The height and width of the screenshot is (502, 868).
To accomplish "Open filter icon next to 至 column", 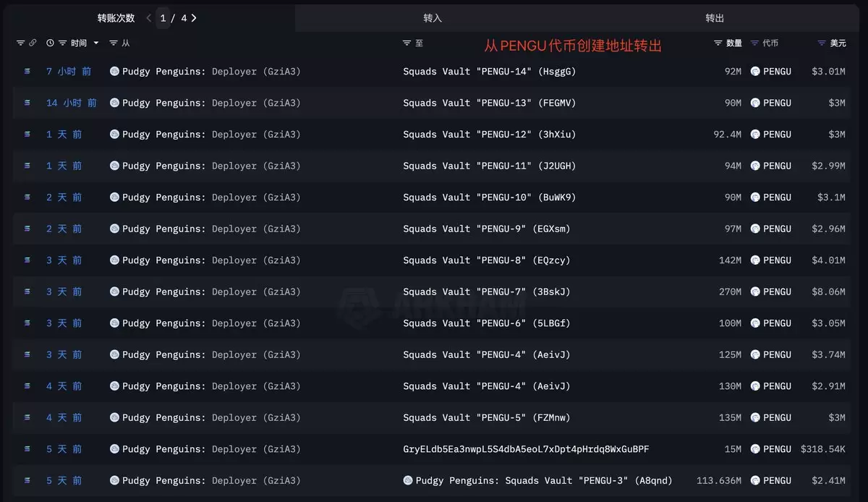I will tap(407, 43).
